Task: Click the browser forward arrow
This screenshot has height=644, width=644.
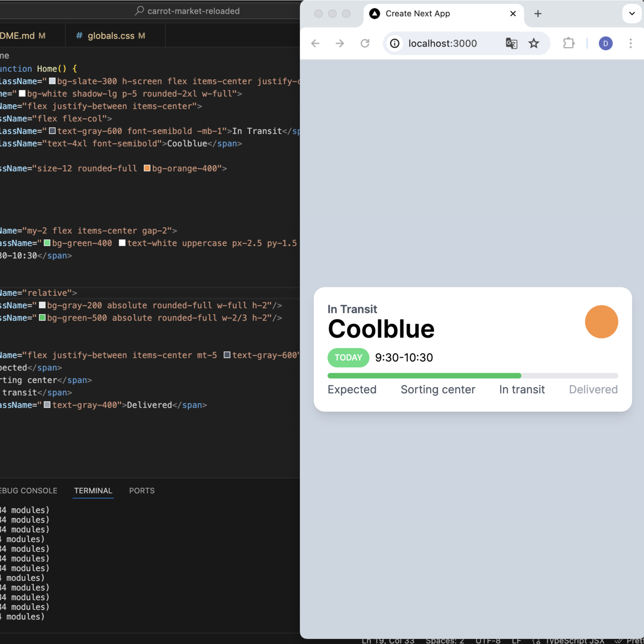Action: [340, 43]
